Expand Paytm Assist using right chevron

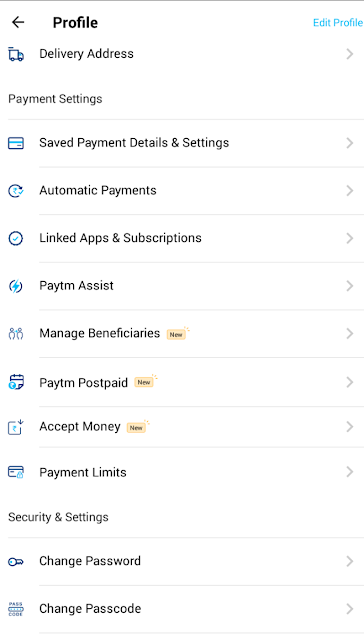[350, 286]
